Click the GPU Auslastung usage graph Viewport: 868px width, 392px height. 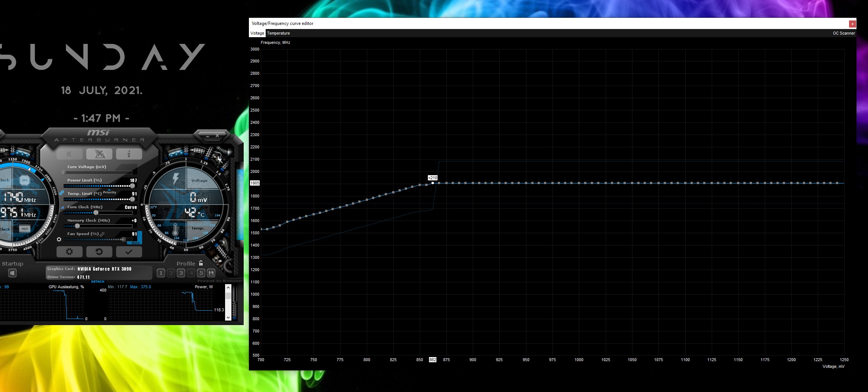[x=42, y=305]
